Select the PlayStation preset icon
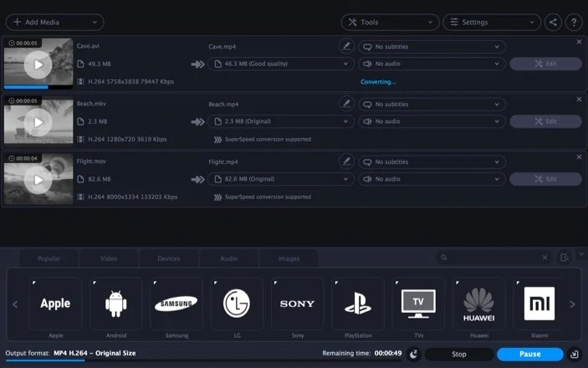 pyautogui.click(x=358, y=304)
